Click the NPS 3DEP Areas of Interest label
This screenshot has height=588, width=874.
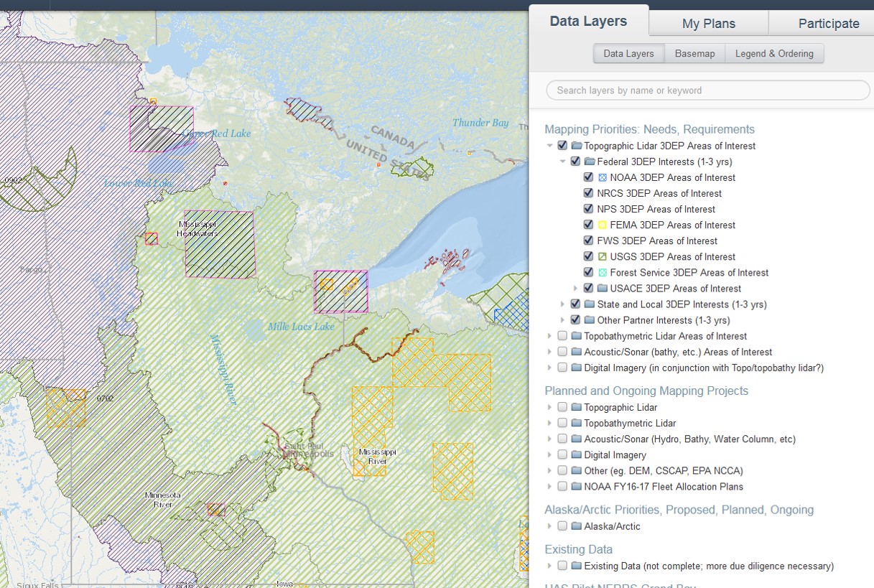tap(656, 209)
